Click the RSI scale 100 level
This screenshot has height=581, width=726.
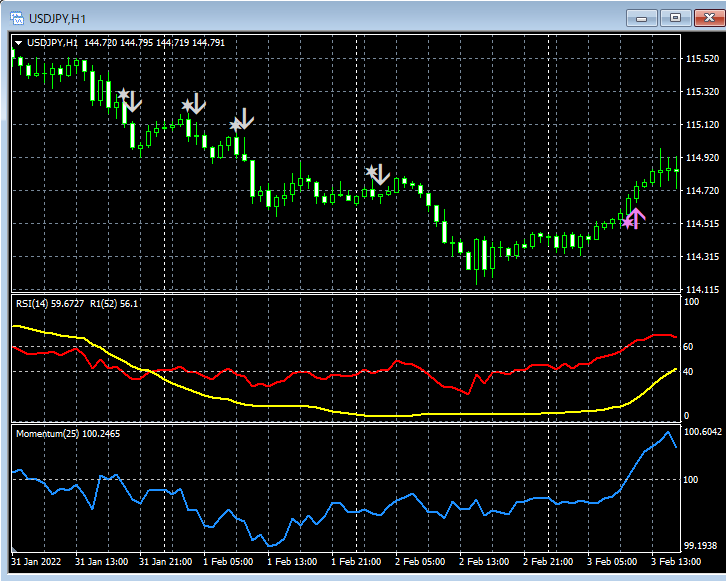(691, 302)
